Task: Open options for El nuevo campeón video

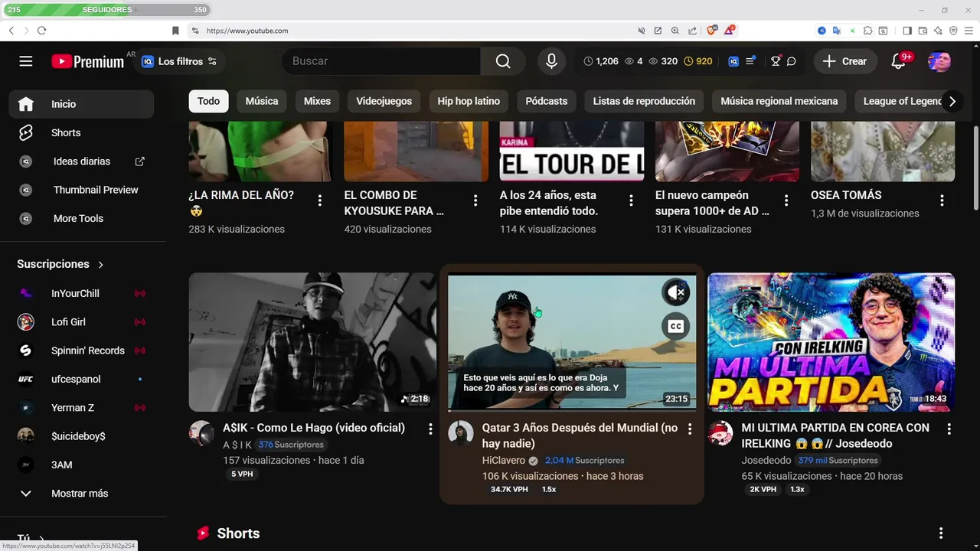Action: [786, 201]
